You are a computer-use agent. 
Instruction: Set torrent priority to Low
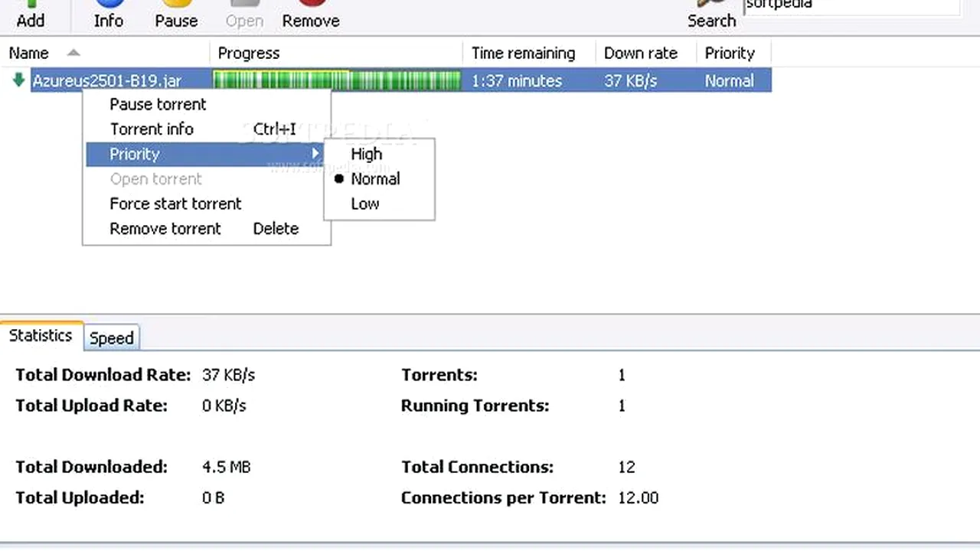click(x=364, y=204)
